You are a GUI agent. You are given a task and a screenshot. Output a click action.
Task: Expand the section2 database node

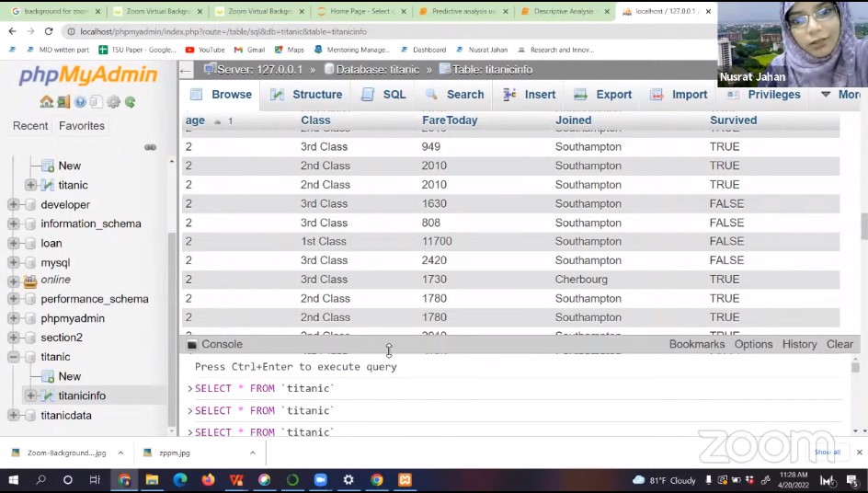coord(13,338)
